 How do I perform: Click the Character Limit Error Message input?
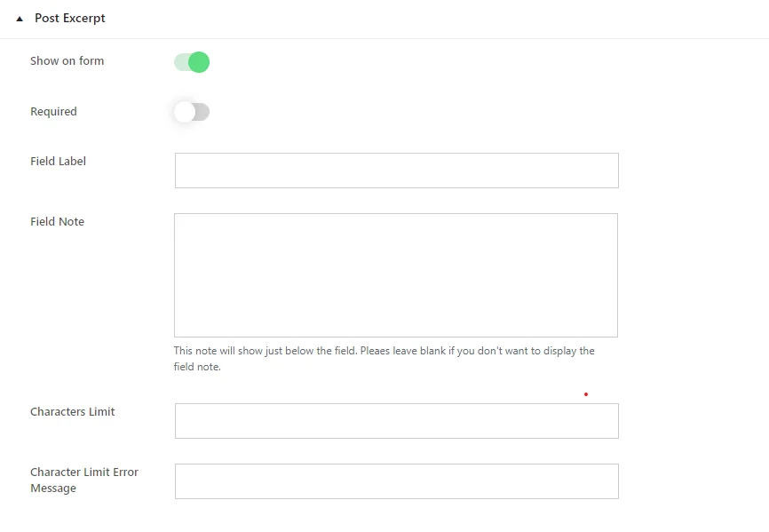397,481
